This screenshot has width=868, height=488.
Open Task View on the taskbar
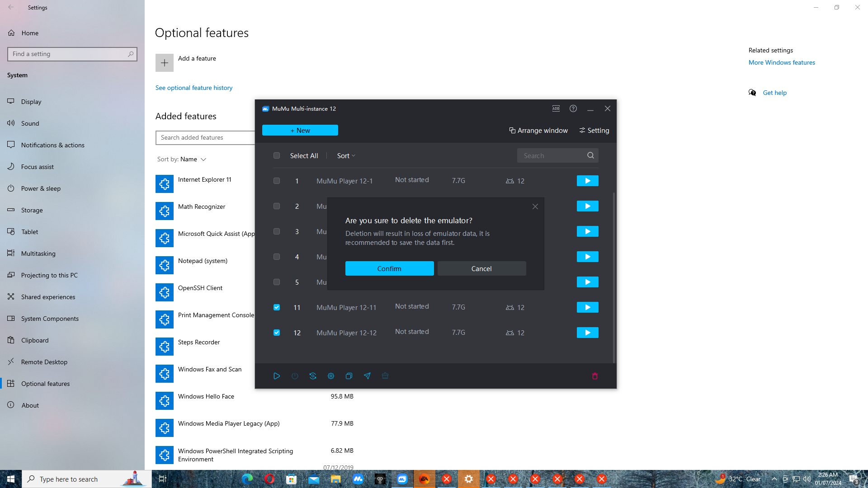tap(163, 479)
